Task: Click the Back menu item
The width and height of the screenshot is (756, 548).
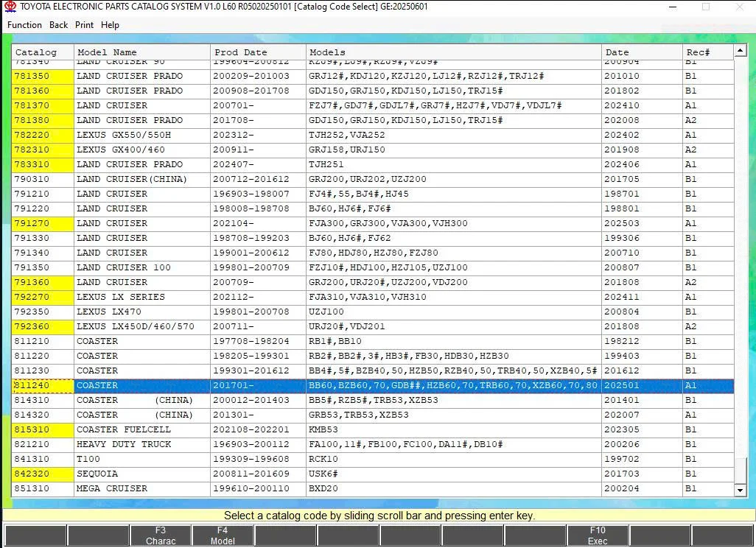Action: [x=58, y=25]
